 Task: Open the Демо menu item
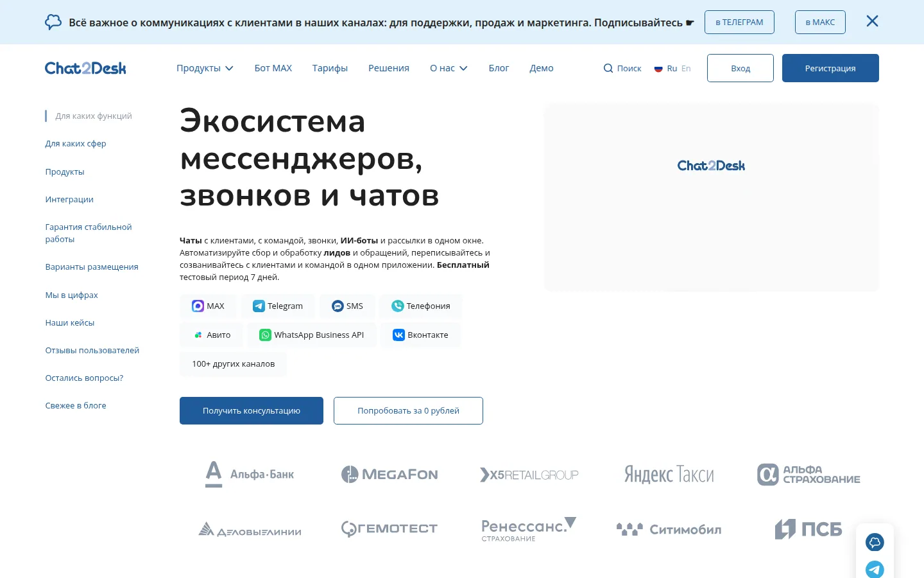pyautogui.click(x=542, y=68)
